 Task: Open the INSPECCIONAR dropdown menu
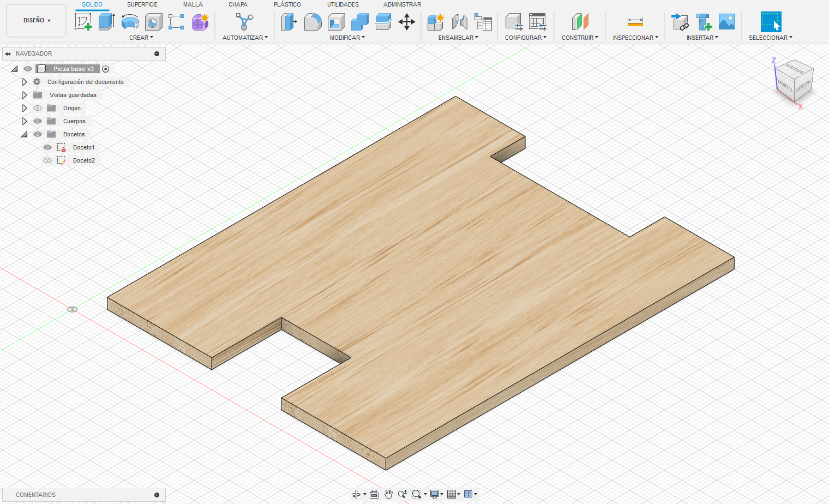tap(635, 38)
